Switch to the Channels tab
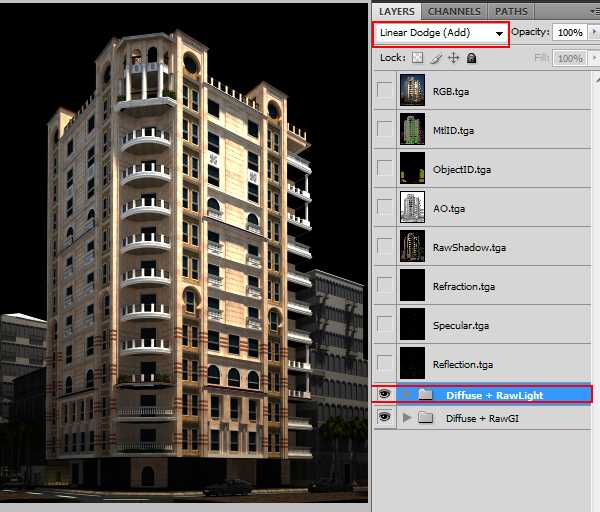 454,11
